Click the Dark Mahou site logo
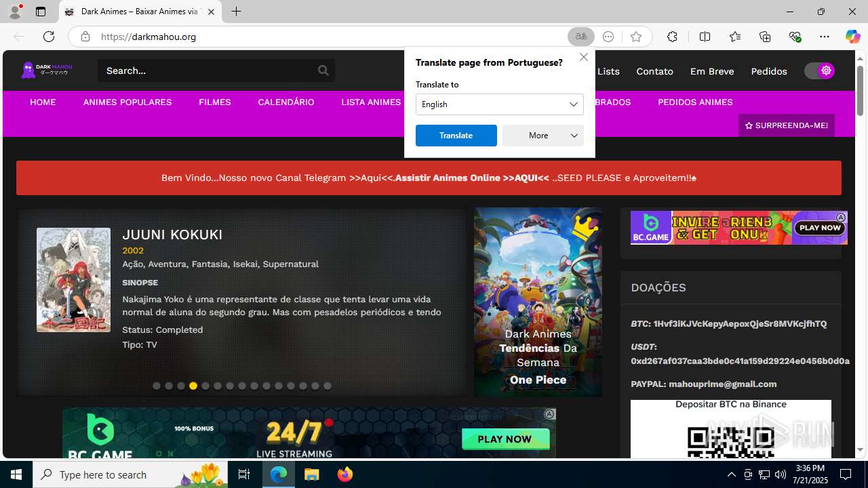Viewport: 868px width, 488px height. [x=47, y=70]
